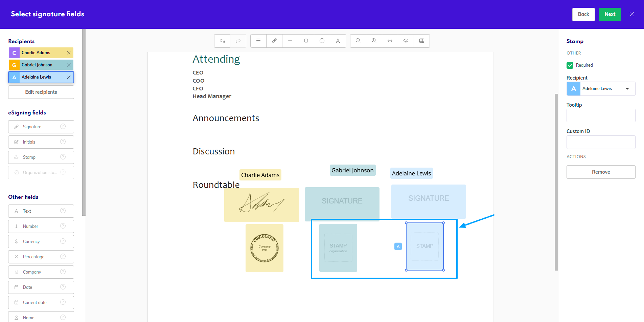Viewport: 644px width, 322px height.
Task: Toggle the eye preview icon
Action: (x=406, y=41)
